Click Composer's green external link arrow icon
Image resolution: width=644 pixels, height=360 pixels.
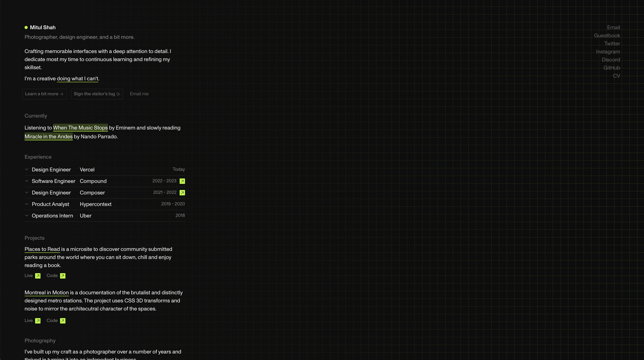point(182,193)
